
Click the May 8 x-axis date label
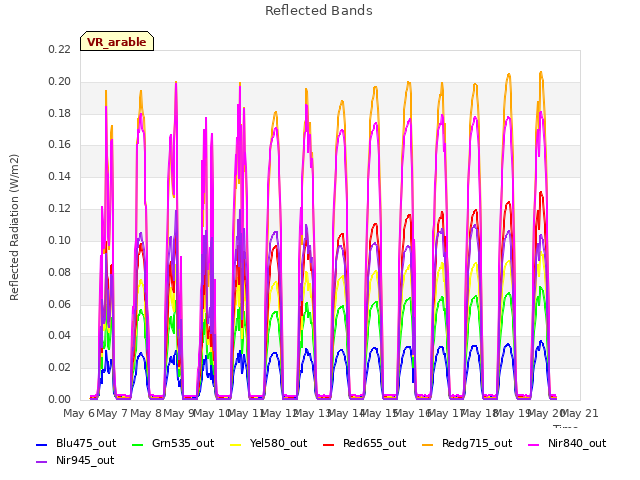tap(146, 414)
